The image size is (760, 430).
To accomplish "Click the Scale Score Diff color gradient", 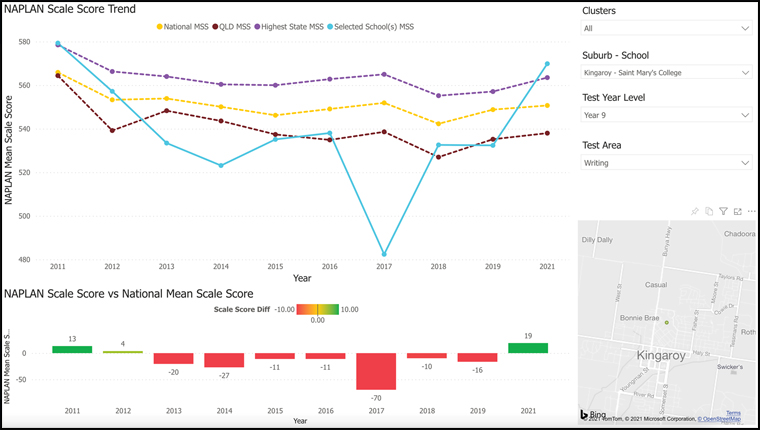I will click(x=317, y=309).
